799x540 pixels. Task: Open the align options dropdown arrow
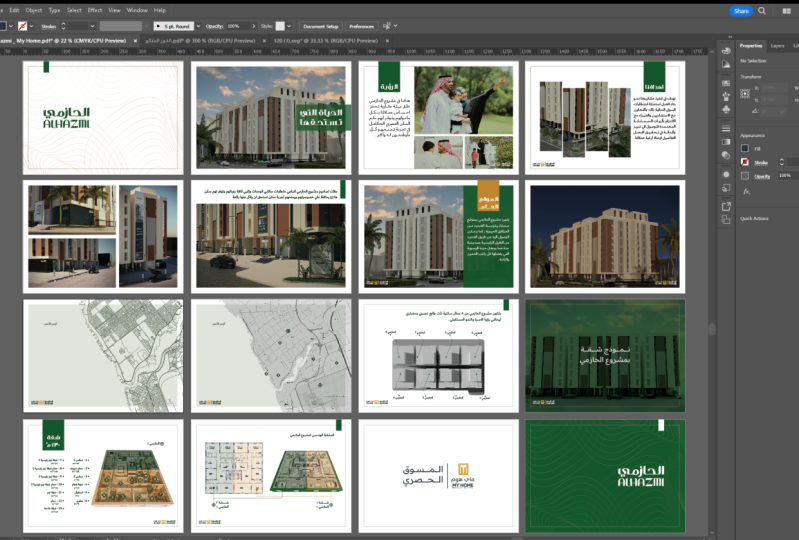point(395,26)
